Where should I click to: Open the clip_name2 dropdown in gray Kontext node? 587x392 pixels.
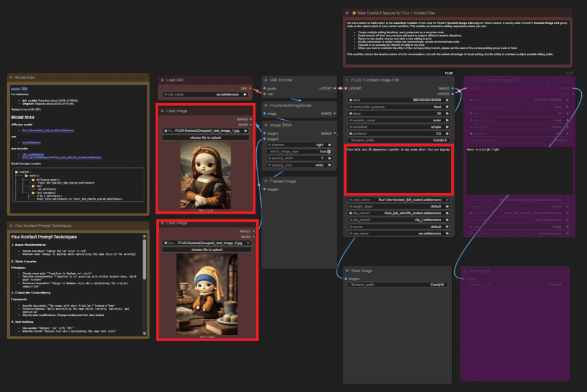tap(399, 219)
